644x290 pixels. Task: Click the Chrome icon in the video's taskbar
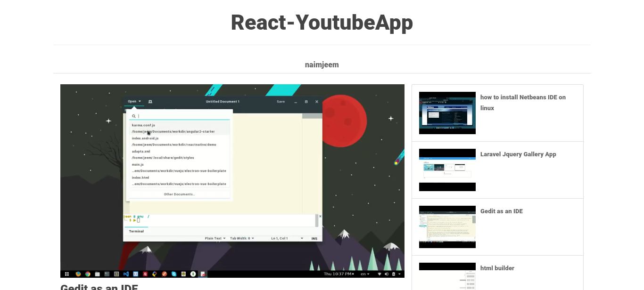(88, 274)
